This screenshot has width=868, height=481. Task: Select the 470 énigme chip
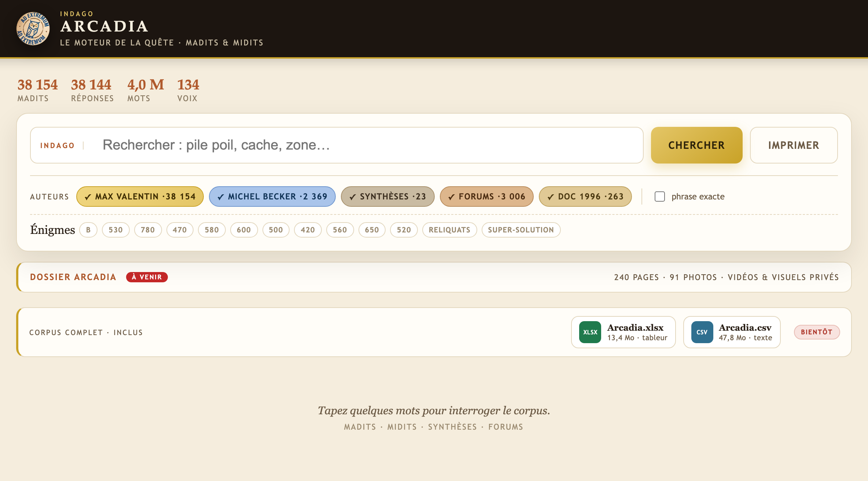click(180, 230)
